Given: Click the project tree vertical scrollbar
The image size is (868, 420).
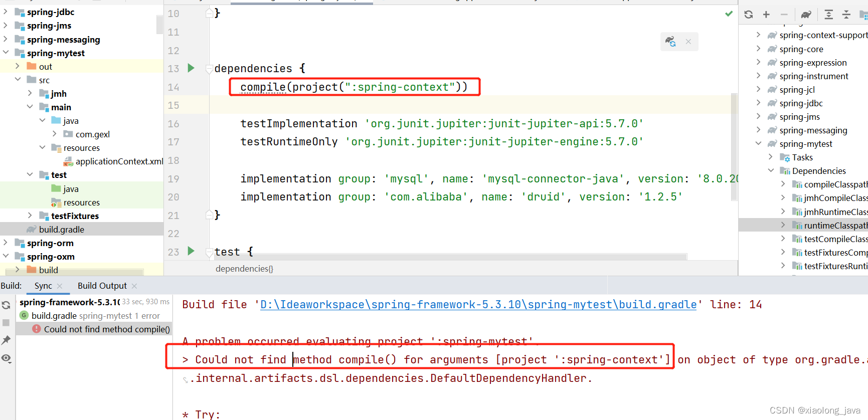Looking at the screenshot, I should click(x=159, y=24).
